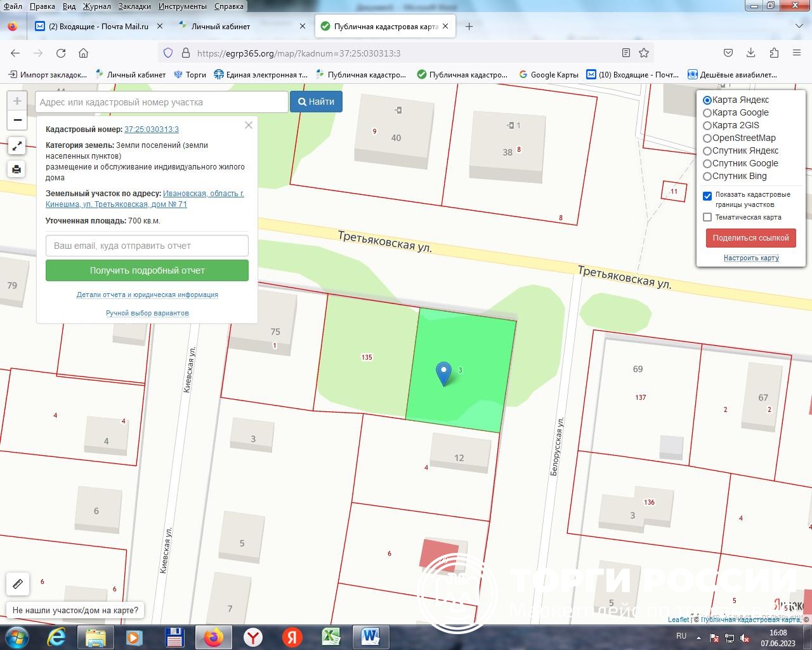Click the browser URL address bar
The image size is (812, 650).
click(406, 53)
